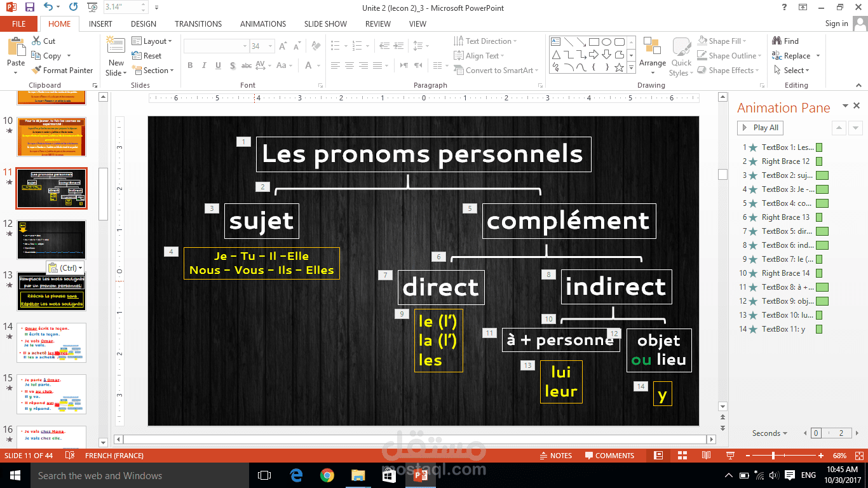The height and width of the screenshot is (488, 868).
Task: Toggle Strikethrough formatting
Action: click(x=247, y=65)
